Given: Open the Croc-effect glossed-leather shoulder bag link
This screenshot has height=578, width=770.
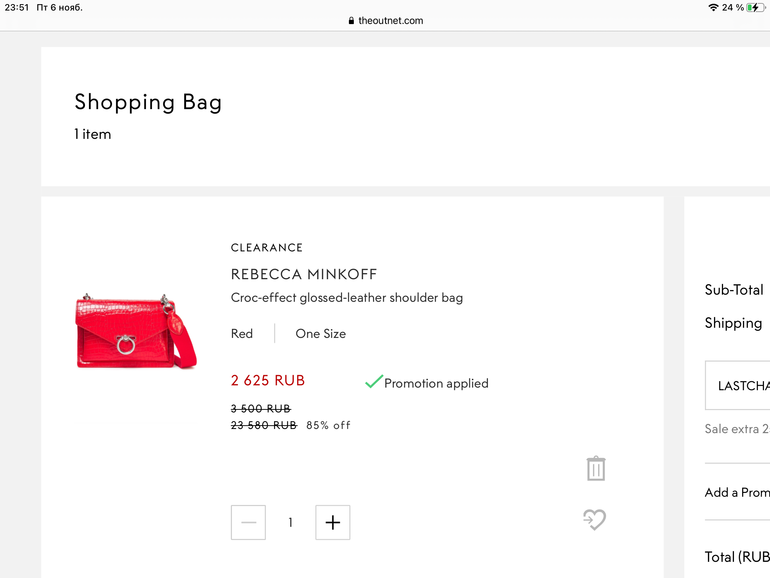Looking at the screenshot, I should (x=346, y=297).
